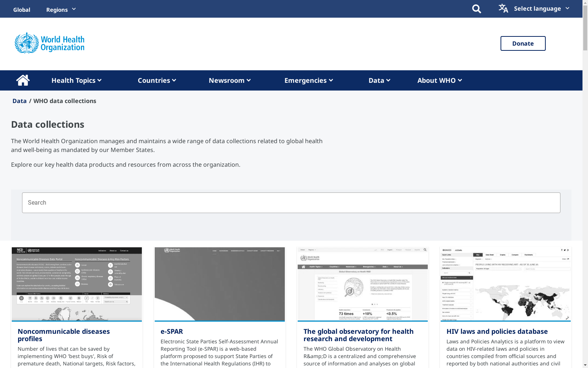Go to homepage via the home icon
The height and width of the screenshot is (368, 588).
point(23,80)
